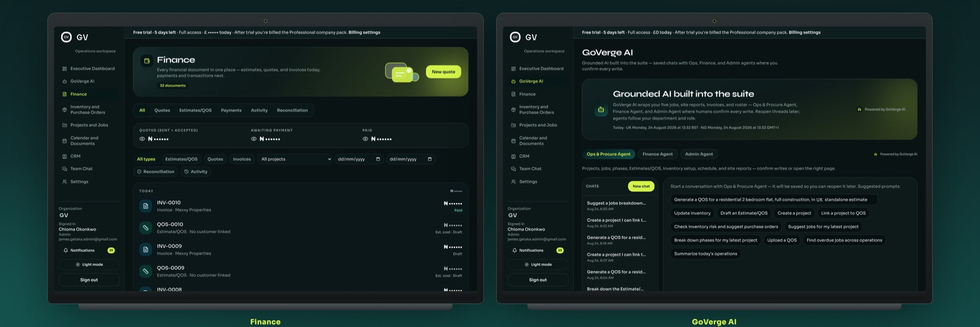
Task: Open the All projects dropdown
Action: tap(295, 159)
